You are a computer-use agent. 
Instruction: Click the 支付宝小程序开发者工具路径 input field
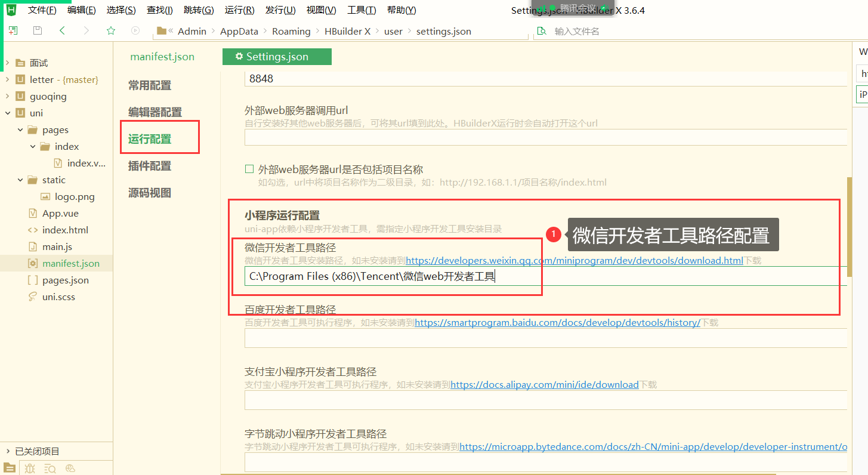click(x=546, y=400)
